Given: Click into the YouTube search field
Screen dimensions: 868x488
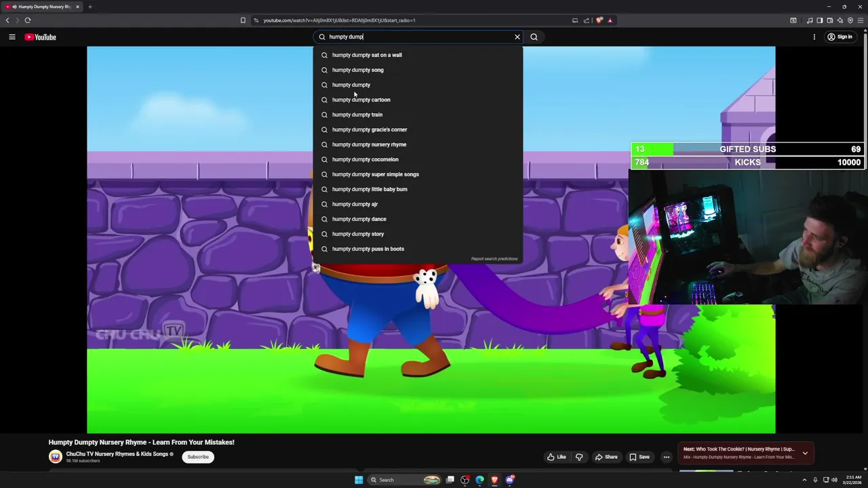Looking at the screenshot, I should pyautogui.click(x=419, y=37).
